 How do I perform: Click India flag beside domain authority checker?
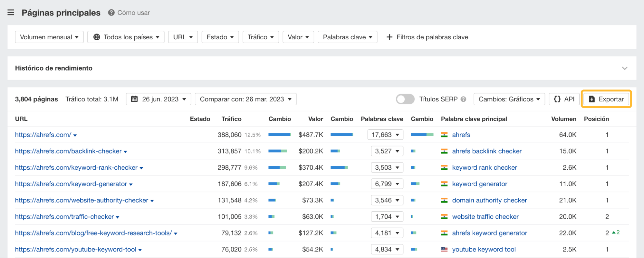444,200
